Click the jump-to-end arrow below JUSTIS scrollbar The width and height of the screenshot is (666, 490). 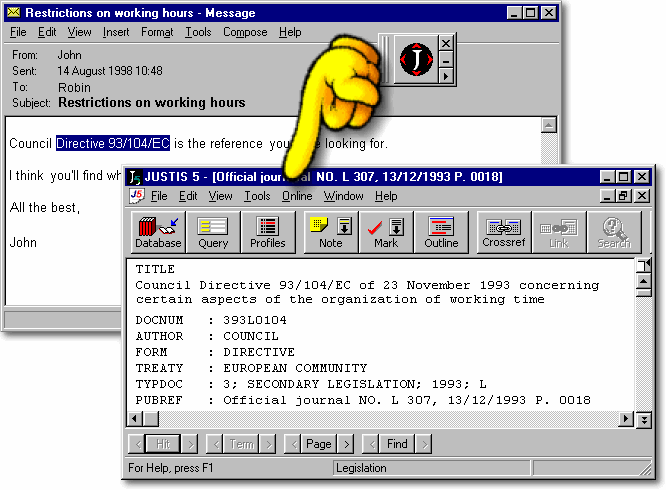click(644, 420)
